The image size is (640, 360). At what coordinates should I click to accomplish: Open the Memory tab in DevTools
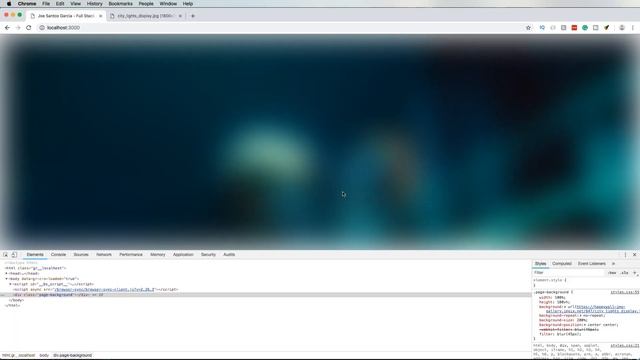click(x=158, y=254)
